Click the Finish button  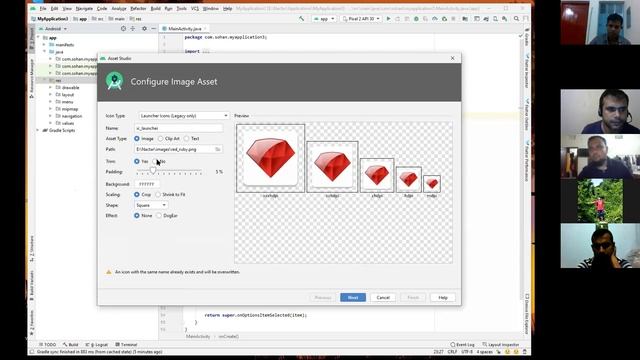pyautogui.click(x=413, y=298)
